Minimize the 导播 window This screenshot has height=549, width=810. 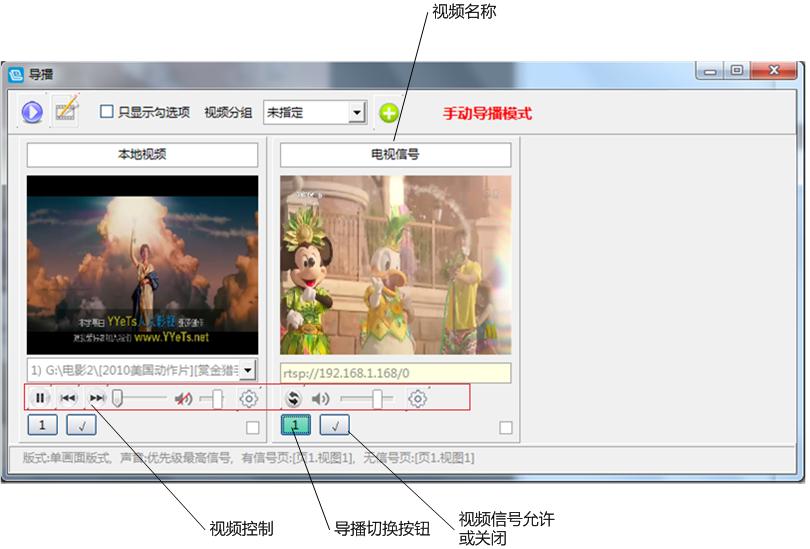[x=710, y=70]
